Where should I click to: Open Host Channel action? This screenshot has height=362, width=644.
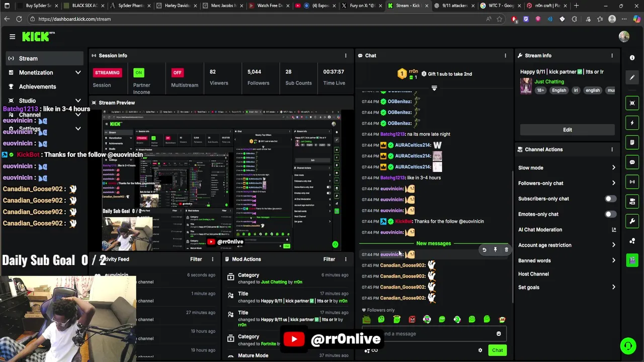point(533,274)
